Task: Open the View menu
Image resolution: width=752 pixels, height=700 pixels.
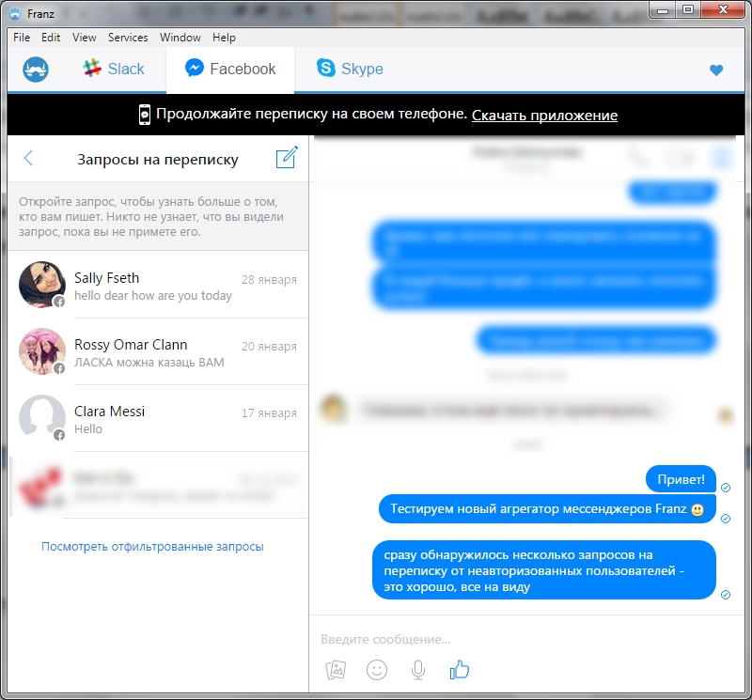Action: 85,38
